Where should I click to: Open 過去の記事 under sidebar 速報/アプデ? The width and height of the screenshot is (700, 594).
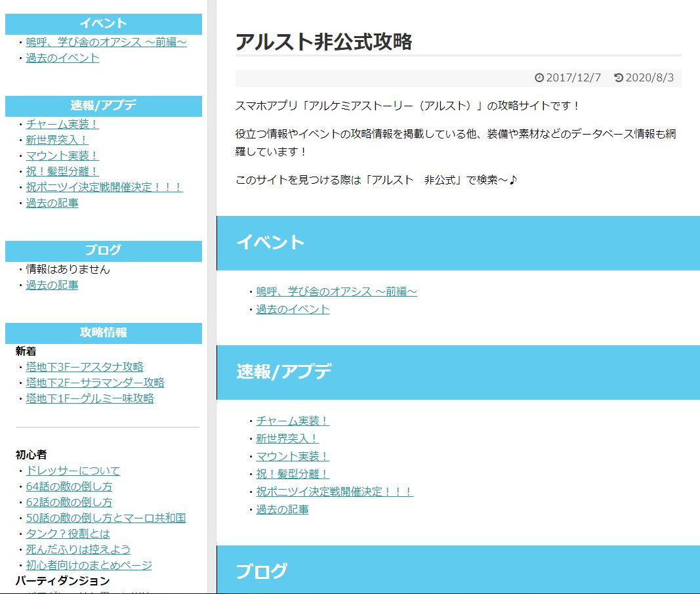coord(52,203)
